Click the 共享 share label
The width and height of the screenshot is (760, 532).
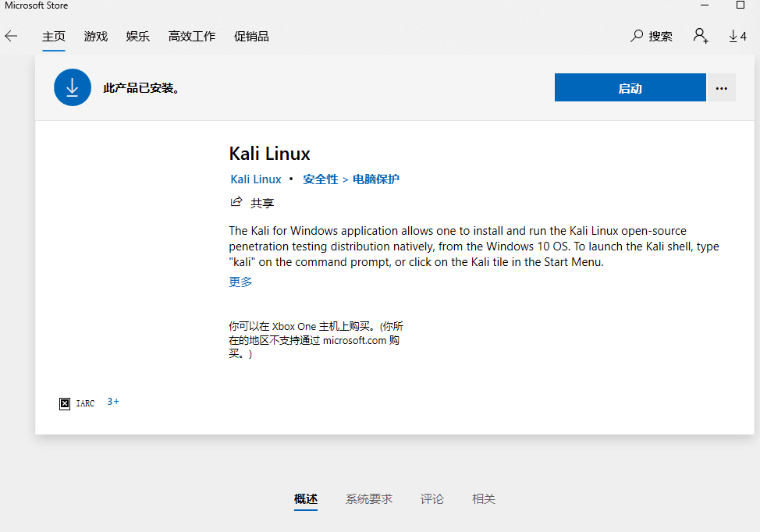coord(262,203)
